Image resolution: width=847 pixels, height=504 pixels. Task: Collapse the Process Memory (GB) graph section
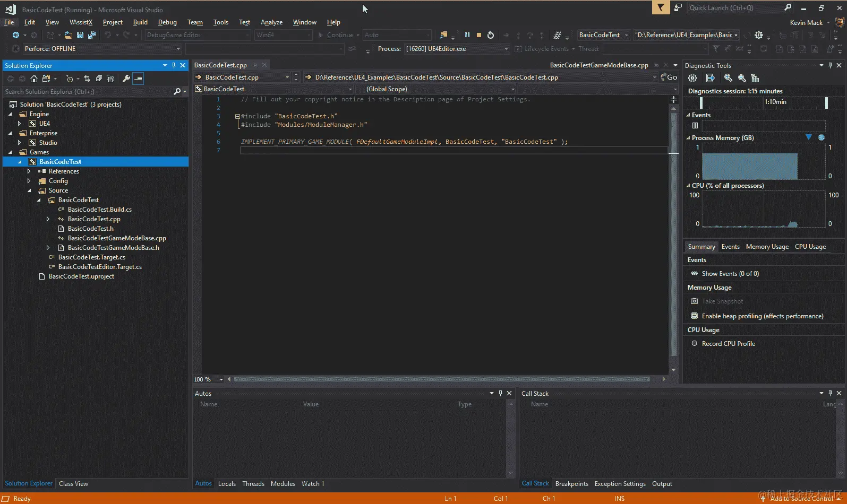tap(688, 137)
